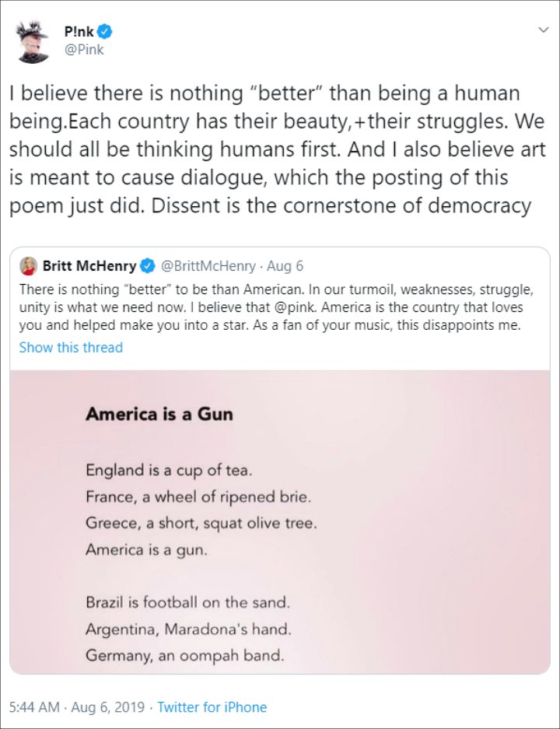This screenshot has width=560, height=729.
Task: Select the Britt McHenry display name
Action: click(87, 266)
